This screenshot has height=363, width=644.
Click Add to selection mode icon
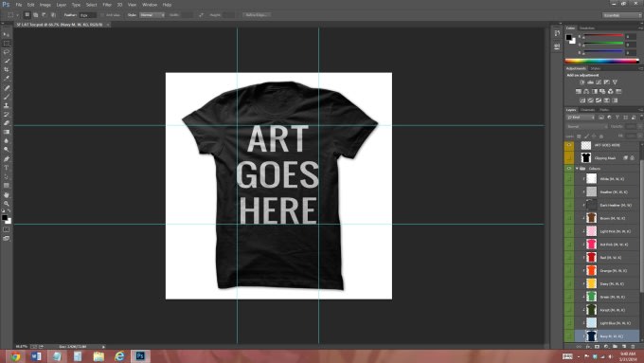click(x=36, y=15)
